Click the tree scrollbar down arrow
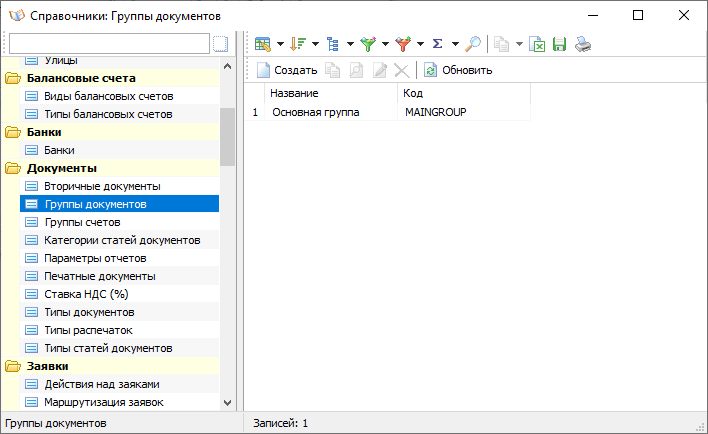This screenshot has height=434, width=708. pyautogui.click(x=228, y=402)
